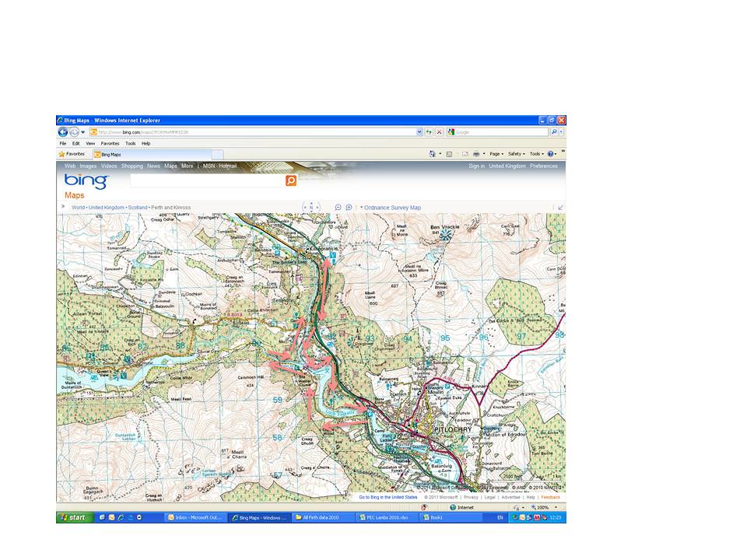Click the Feeds icon in the command bar
Screen dimensions: 747x560
(x=449, y=154)
